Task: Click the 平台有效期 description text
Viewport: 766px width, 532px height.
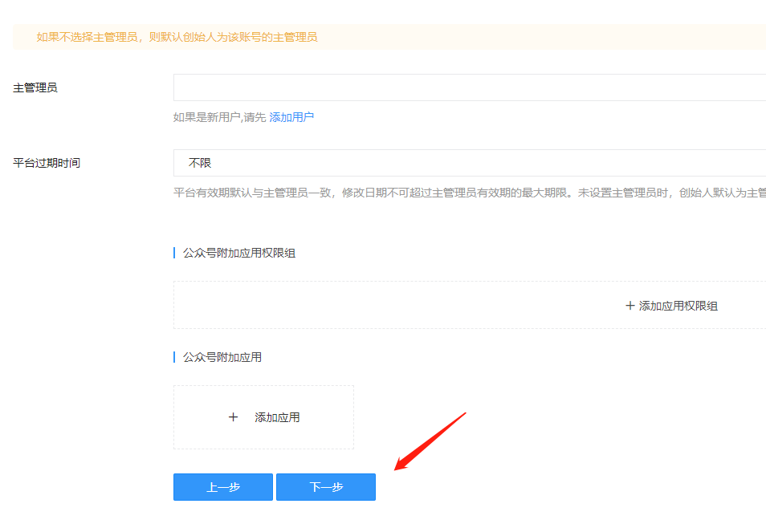Action: (x=470, y=193)
